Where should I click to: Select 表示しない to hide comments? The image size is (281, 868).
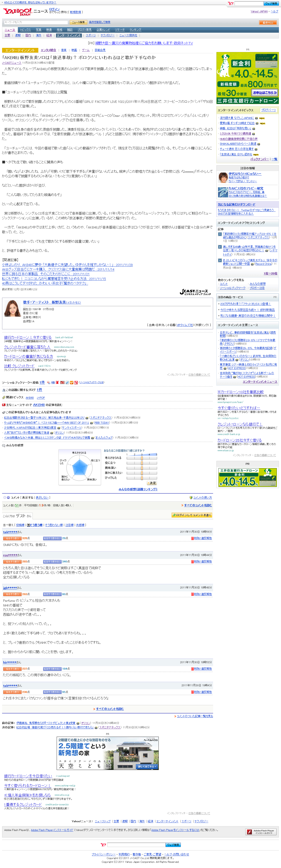point(42,498)
